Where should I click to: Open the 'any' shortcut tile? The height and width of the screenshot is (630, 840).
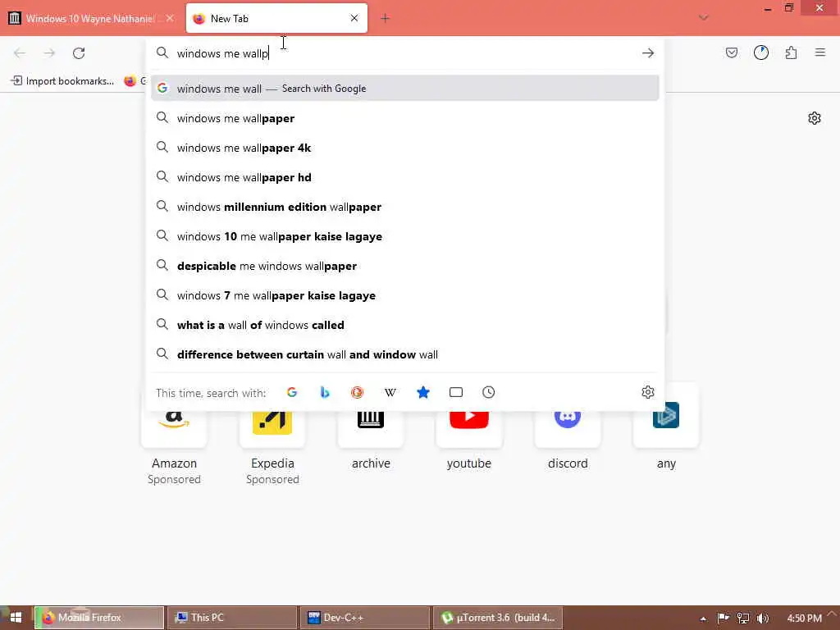666,428
